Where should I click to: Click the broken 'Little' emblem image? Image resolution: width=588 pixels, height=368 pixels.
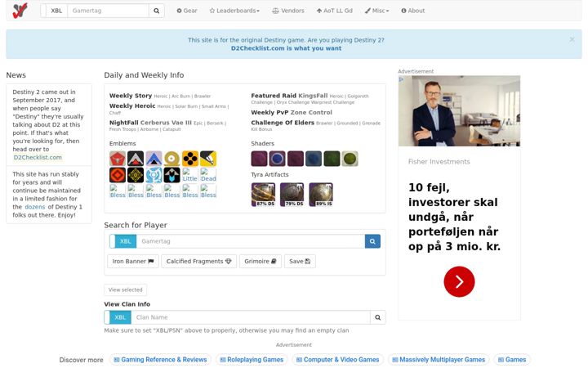pos(189,175)
